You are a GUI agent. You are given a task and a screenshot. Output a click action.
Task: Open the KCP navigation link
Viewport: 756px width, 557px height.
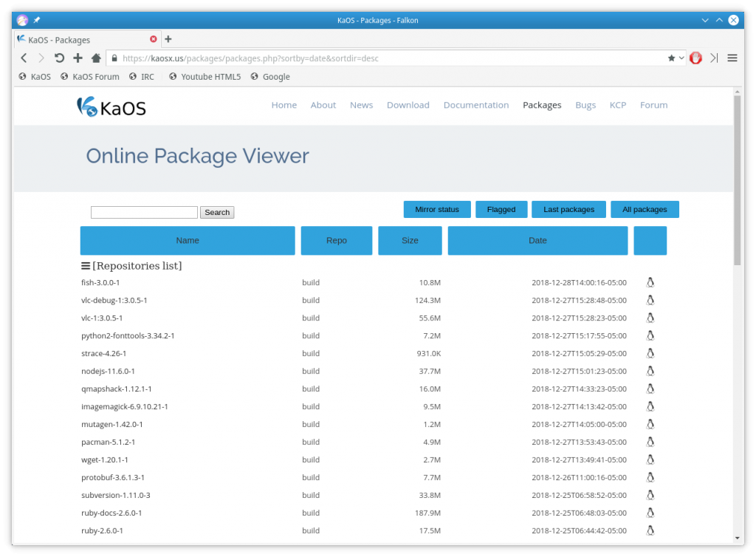click(x=618, y=105)
